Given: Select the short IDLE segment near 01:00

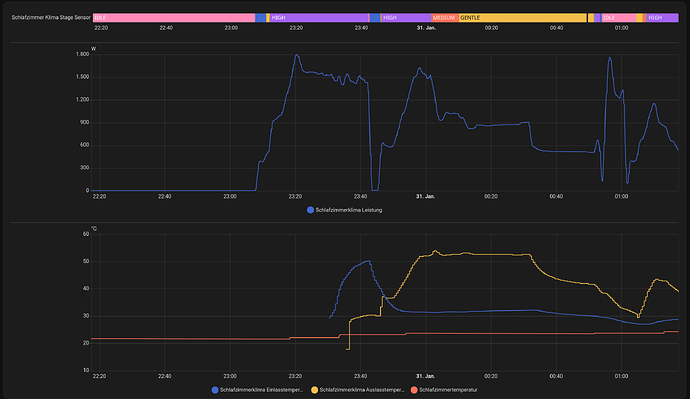Looking at the screenshot, I should pos(618,18).
